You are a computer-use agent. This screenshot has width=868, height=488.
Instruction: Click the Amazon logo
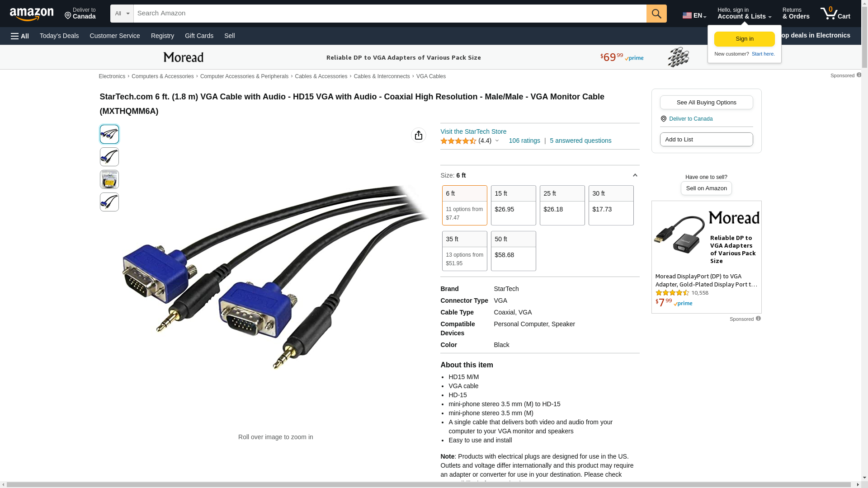tap(32, 14)
